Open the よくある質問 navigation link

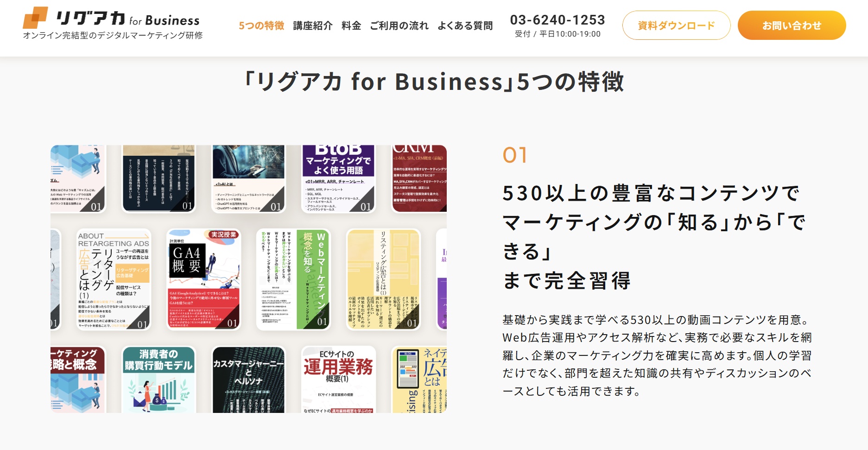tap(465, 25)
